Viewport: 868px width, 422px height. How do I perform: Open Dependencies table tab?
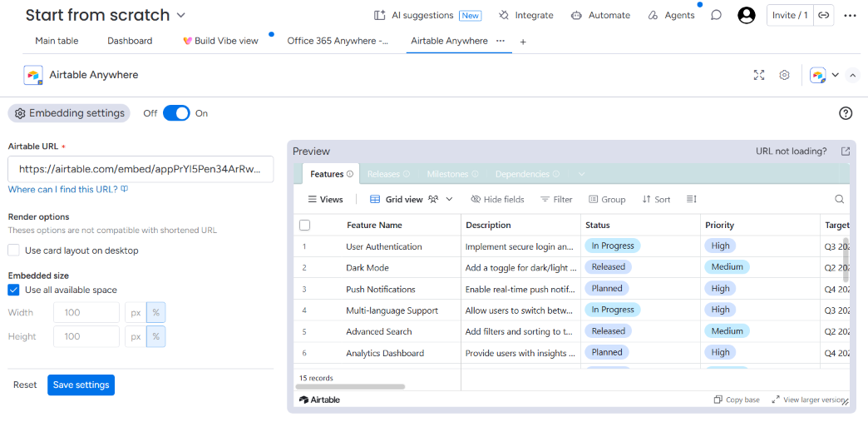click(527, 174)
